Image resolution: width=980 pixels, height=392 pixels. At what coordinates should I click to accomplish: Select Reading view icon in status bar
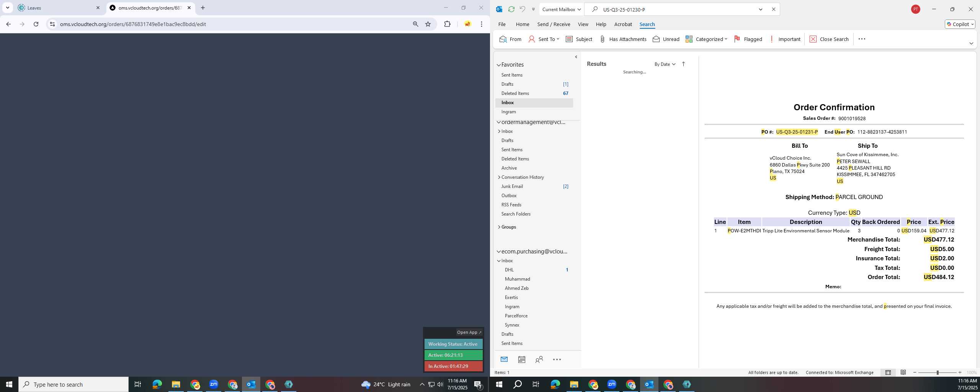pos(903,372)
